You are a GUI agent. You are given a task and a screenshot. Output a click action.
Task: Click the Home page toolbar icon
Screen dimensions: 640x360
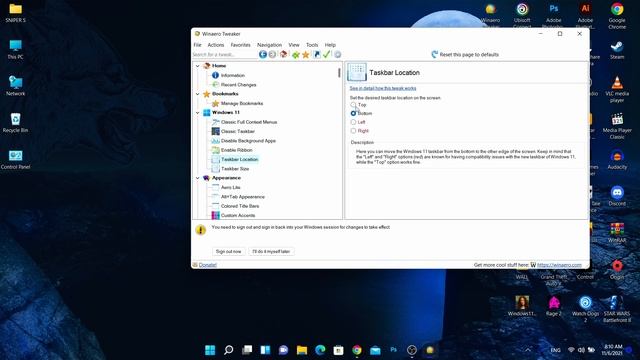click(x=283, y=54)
